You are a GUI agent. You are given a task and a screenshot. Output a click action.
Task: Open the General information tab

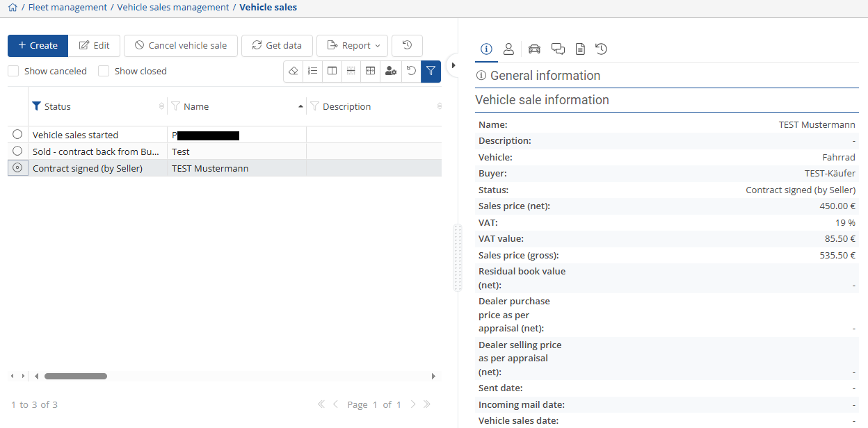pyautogui.click(x=486, y=49)
